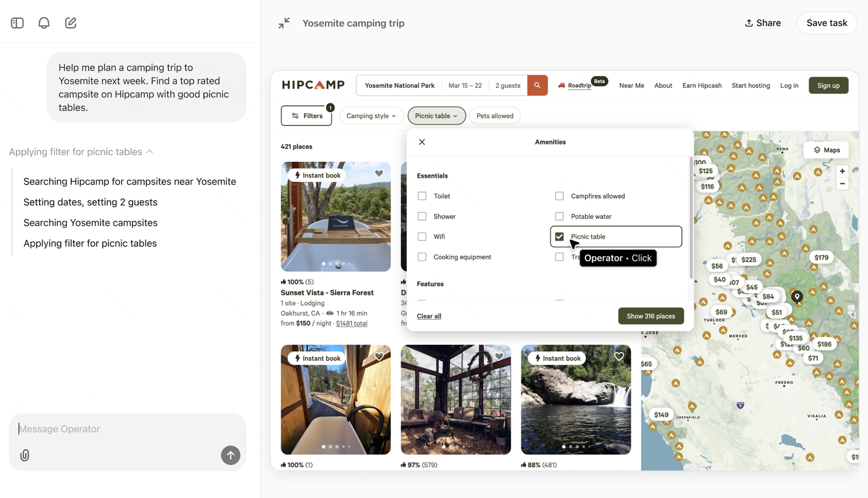Select the $149 price marker on map
This screenshot has height=498, width=868.
pyautogui.click(x=661, y=415)
